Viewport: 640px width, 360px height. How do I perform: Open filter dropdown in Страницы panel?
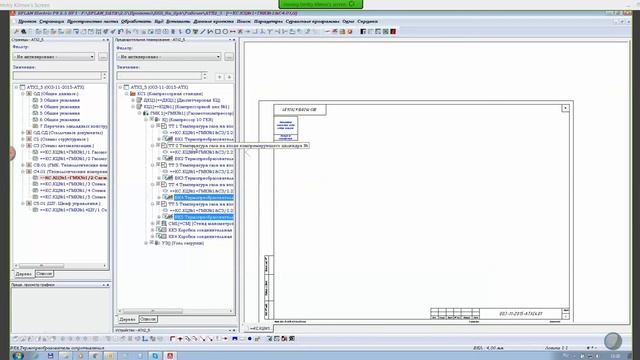click(x=92, y=57)
